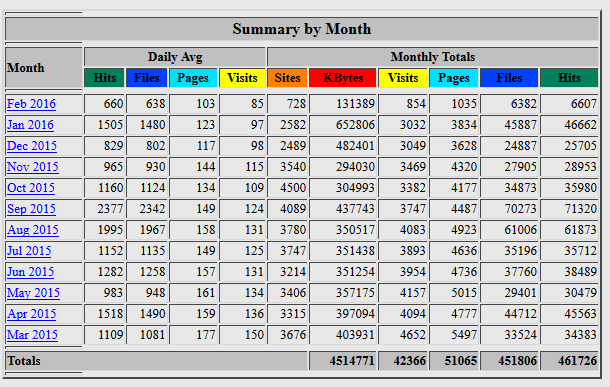Open the Apr 2015 monthly report link
The height and width of the screenshot is (387, 610).
coord(32,314)
